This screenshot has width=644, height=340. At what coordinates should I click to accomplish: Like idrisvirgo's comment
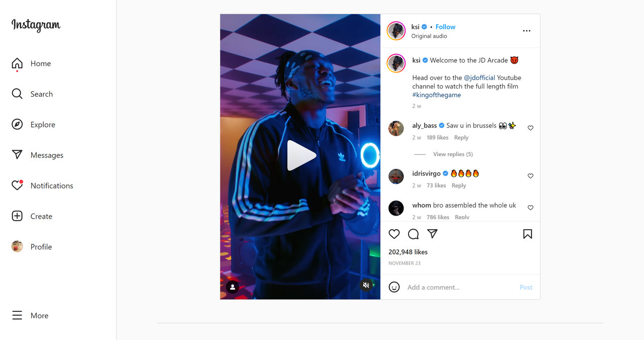click(x=530, y=176)
